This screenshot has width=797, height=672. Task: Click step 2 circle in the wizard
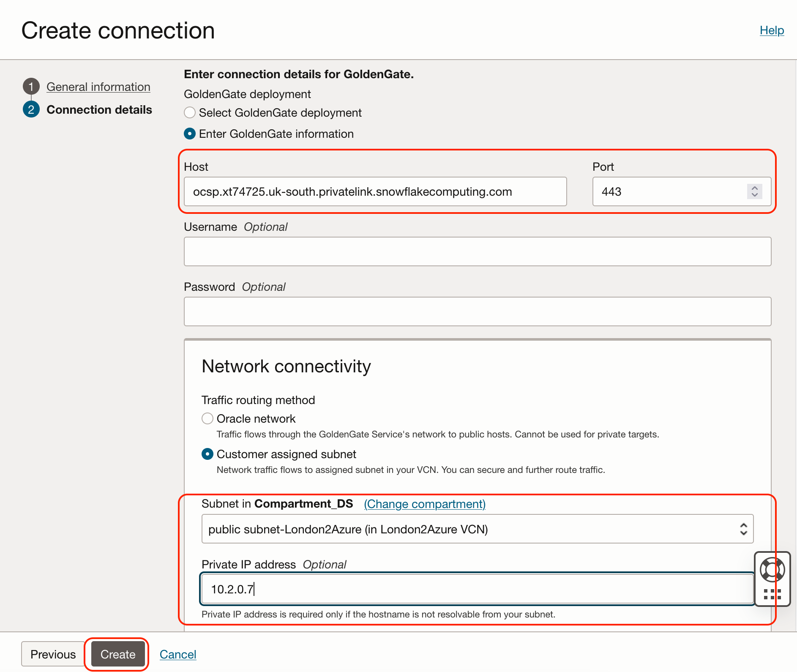[31, 109]
